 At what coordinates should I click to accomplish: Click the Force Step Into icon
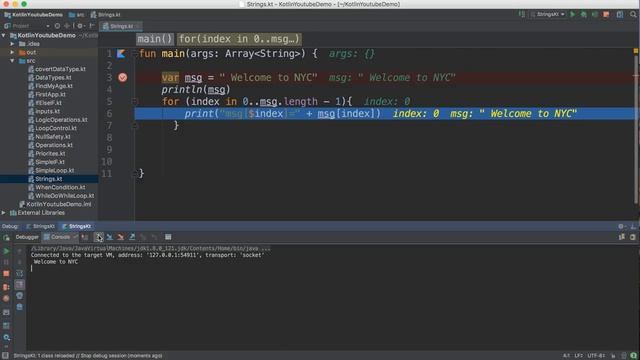point(121,237)
